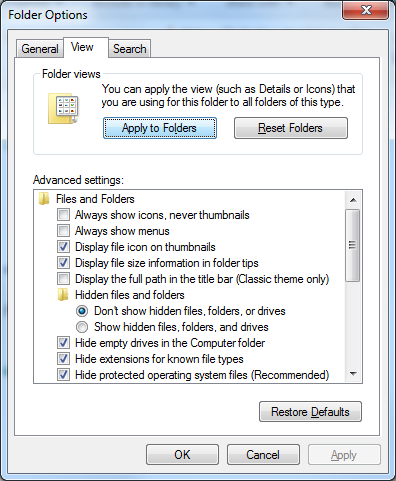Click the Advanced settings scrollbar thumb
This screenshot has height=481, width=396.
353,245
